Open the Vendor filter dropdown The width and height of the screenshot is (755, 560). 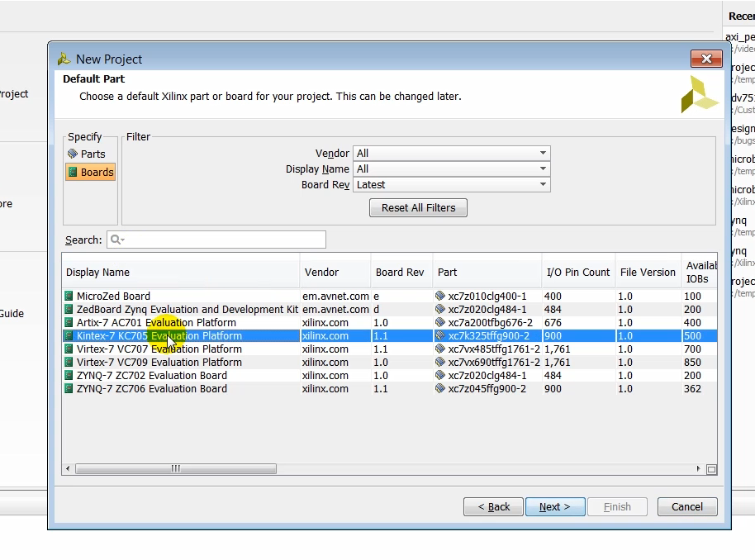pos(451,154)
